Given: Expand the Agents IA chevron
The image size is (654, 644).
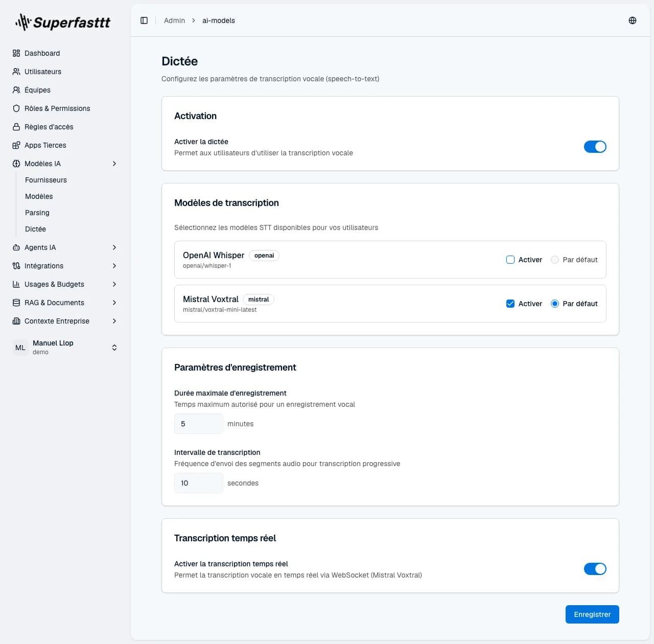Looking at the screenshot, I should [x=114, y=247].
